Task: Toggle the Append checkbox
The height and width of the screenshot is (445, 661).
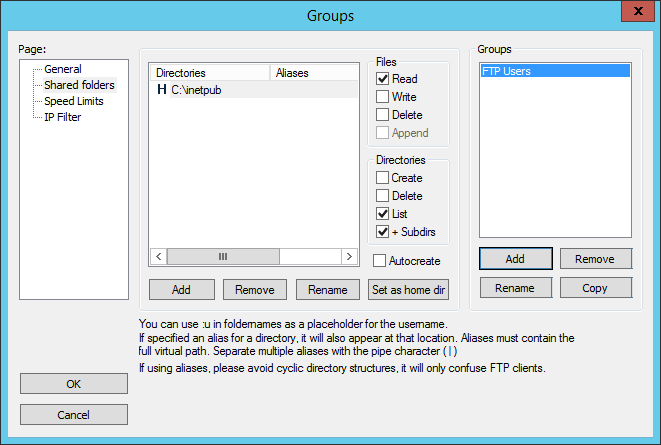Action: point(382,133)
